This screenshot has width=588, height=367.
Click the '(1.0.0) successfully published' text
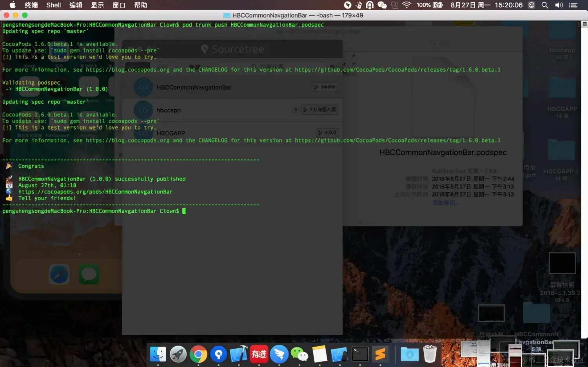(138, 179)
